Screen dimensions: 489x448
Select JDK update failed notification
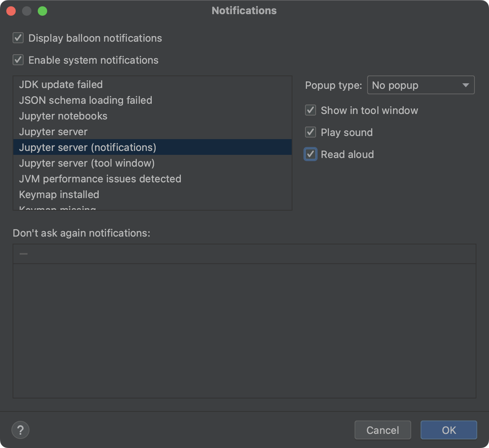[61, 84]
